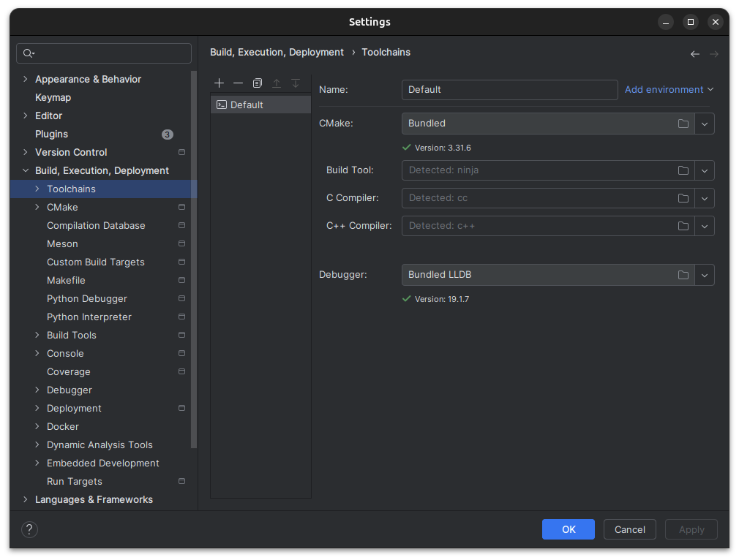The width and height of the screenshot is (739, 560).
Task: Open the C++ Compiler dropdown arrow
Action: coord(704,226)
